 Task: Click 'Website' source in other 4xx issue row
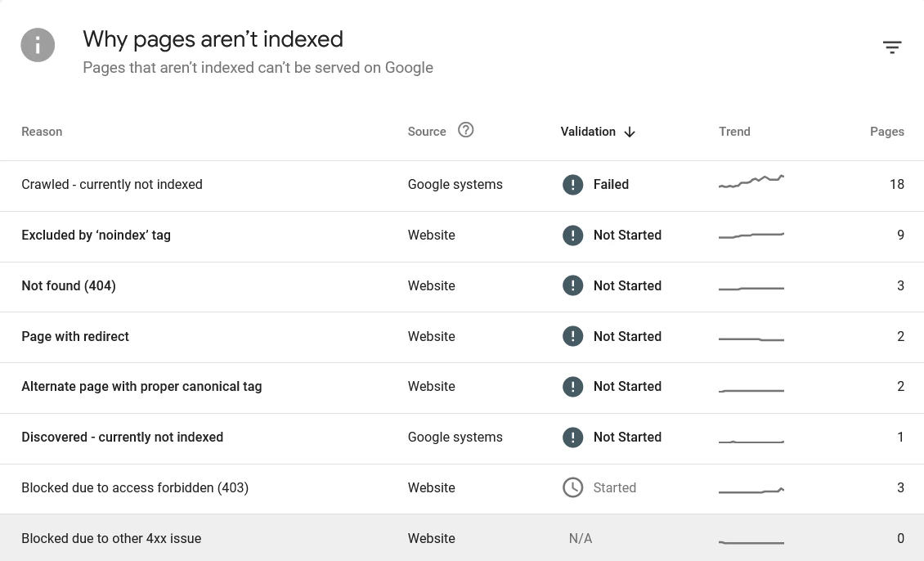pyautogui.click(x=432, y=539)
